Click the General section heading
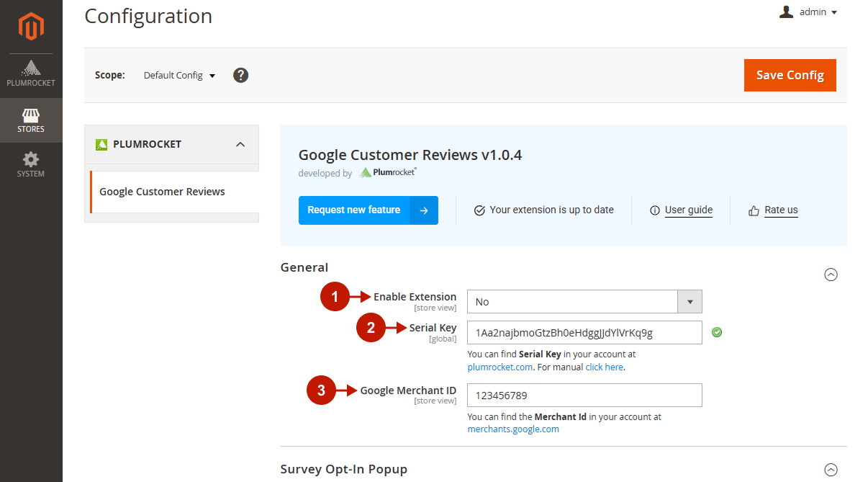 304,267
